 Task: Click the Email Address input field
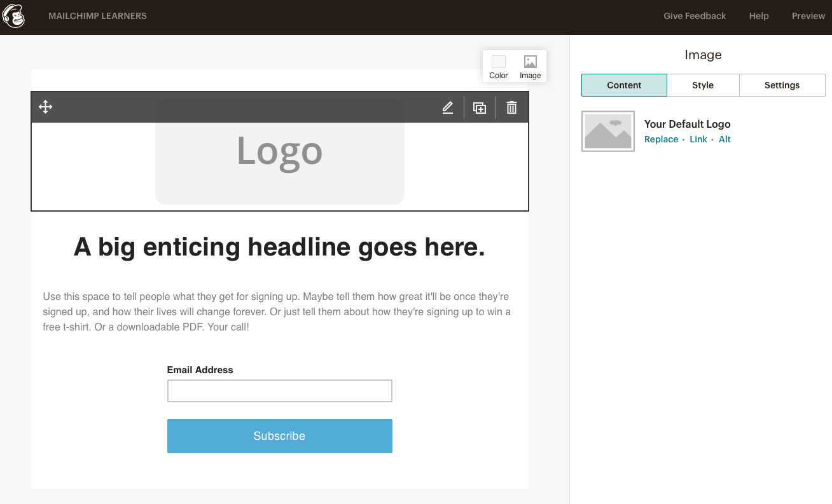[x=280, y=391]
